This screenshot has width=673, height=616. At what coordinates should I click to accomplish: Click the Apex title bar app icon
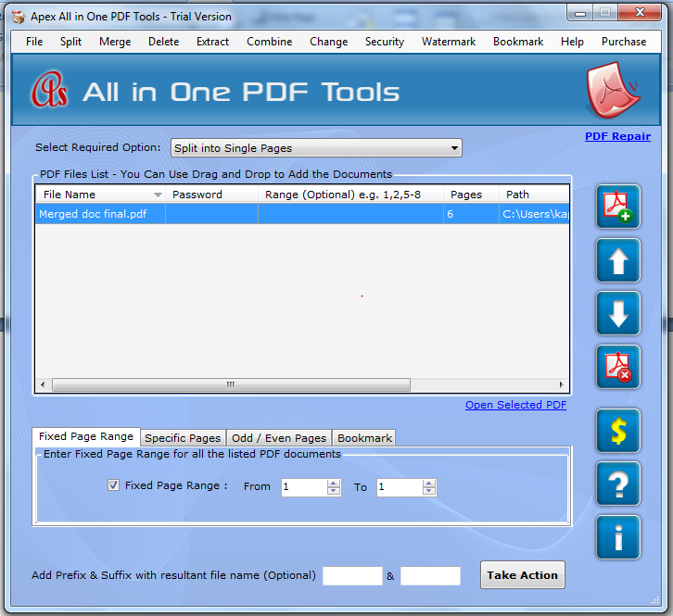point(19,17)
